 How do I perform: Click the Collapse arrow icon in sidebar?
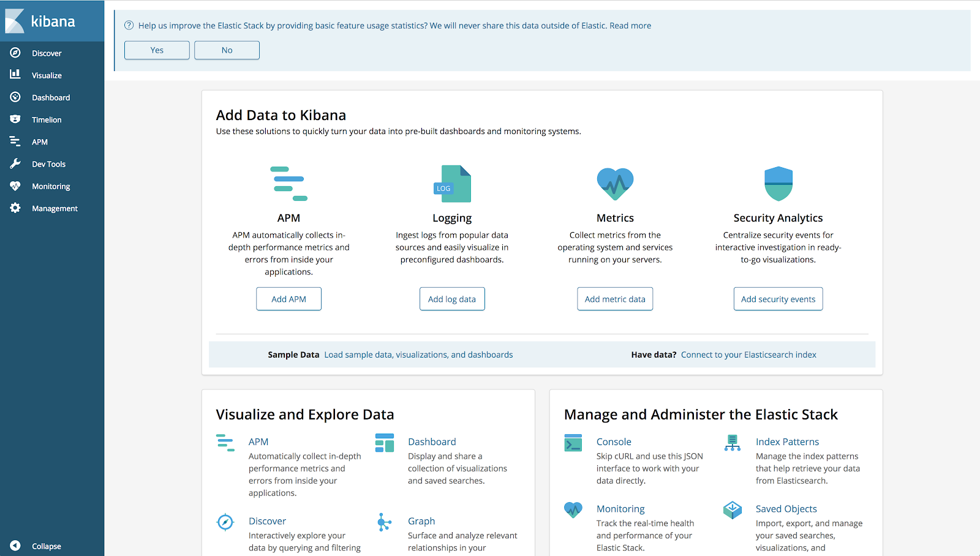click(15, 546)
